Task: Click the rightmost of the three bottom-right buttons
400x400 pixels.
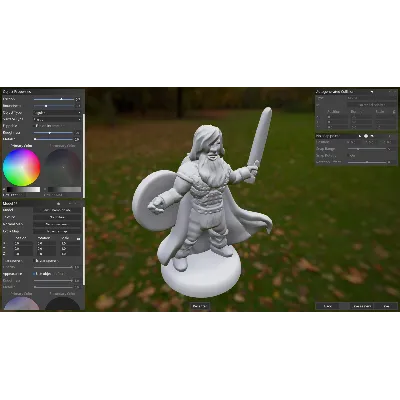Action: [386, 306]
